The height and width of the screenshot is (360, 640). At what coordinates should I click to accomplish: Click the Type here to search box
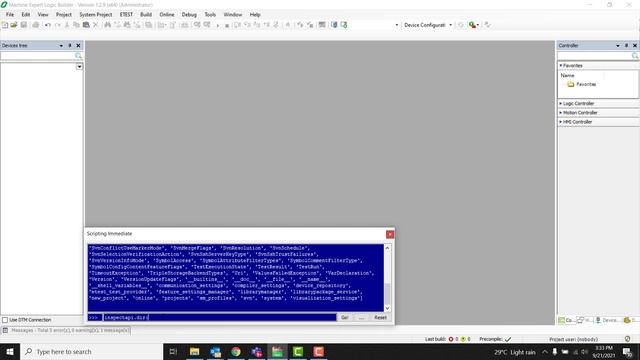tap(91, 351)
